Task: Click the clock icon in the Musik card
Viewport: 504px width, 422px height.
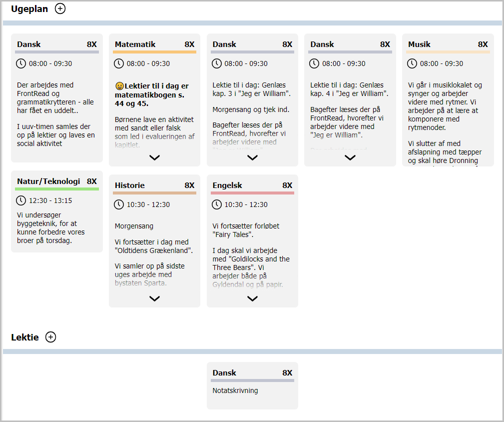Action: [412, 63]
